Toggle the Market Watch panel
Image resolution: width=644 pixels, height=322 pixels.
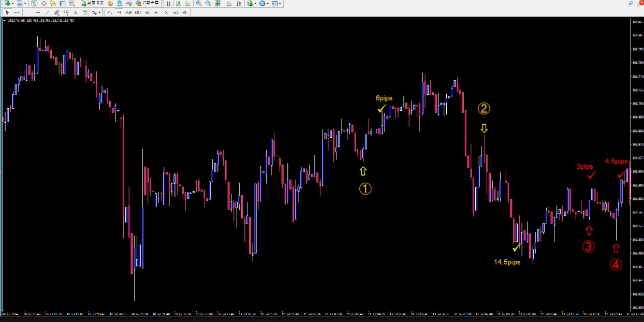34,3
